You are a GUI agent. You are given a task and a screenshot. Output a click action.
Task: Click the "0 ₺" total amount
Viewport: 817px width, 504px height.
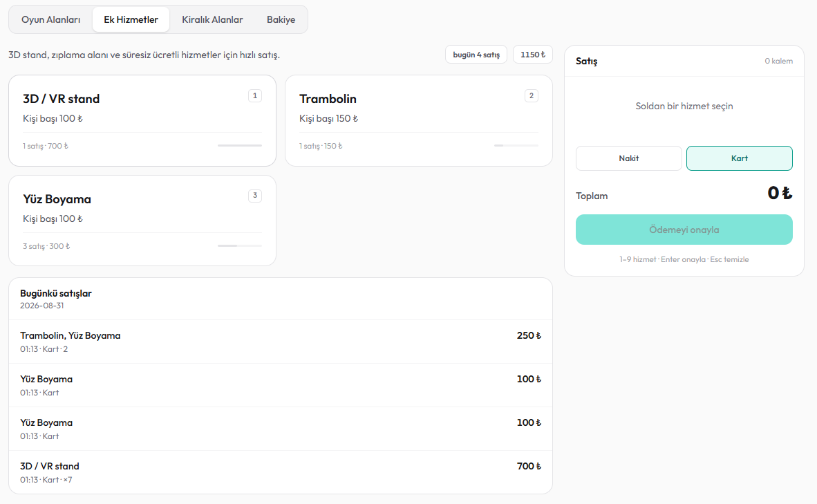780,194
